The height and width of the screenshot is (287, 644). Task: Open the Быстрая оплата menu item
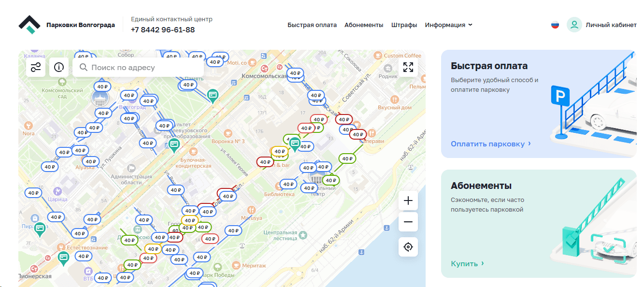pos(312,25)
